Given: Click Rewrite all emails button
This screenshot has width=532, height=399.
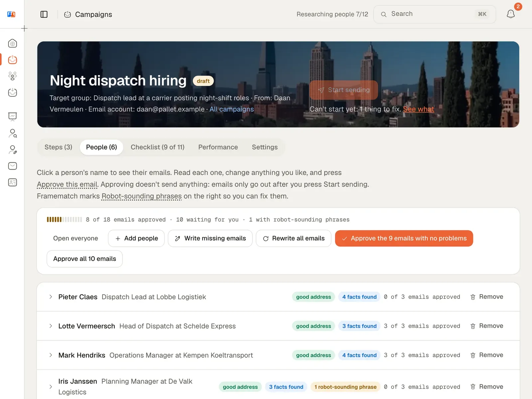Looking at the screenshot, I should coord(294,238).
